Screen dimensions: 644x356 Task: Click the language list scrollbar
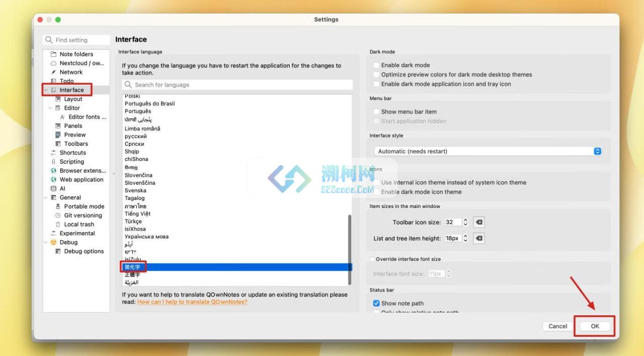pos(350,249)
